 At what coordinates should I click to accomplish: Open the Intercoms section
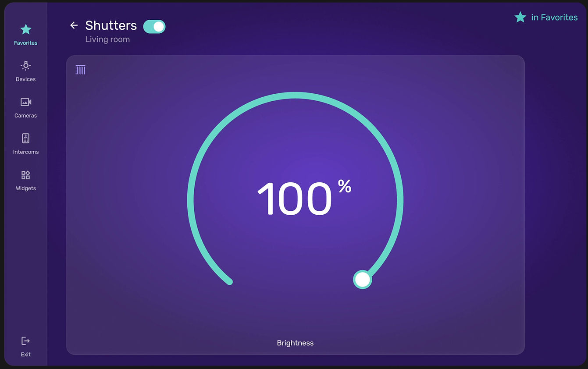pyautogui.click(x=25, y=144)
